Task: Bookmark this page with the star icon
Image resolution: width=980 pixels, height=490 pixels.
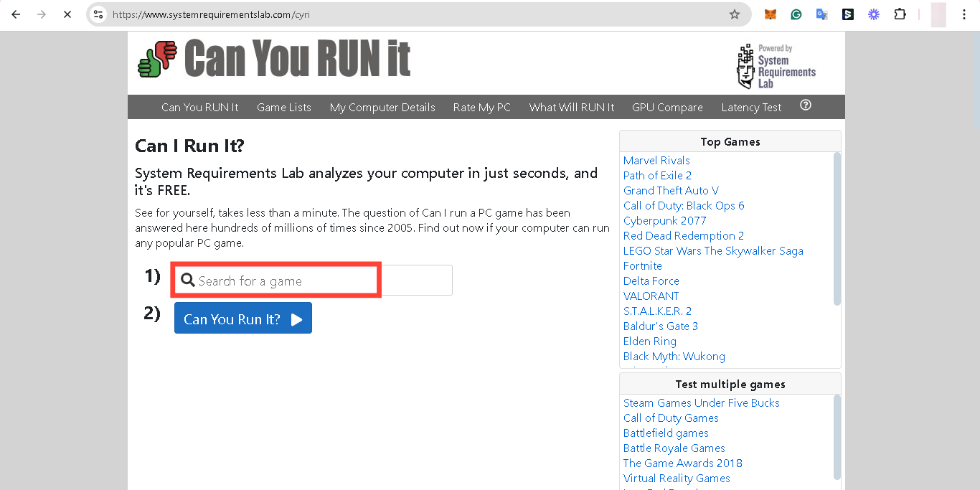Action: [x=734, y=14]
